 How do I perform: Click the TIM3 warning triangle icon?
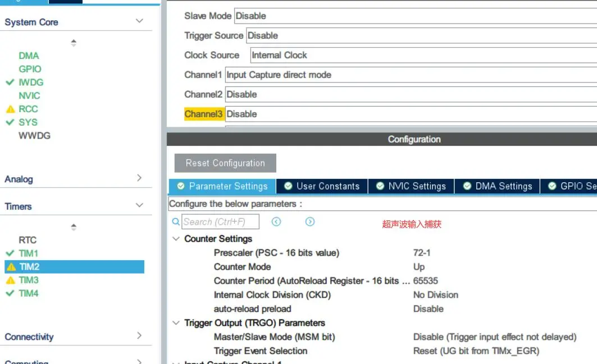click(x=10, y=280)
